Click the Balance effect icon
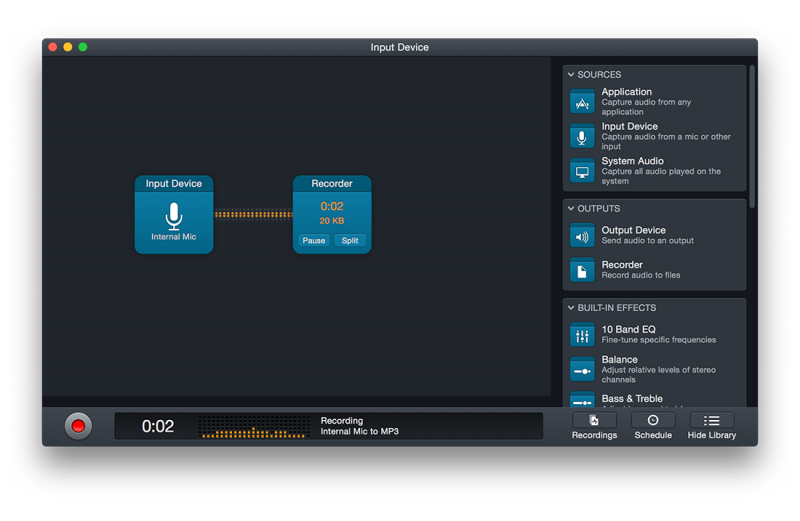 pos(582,370)
